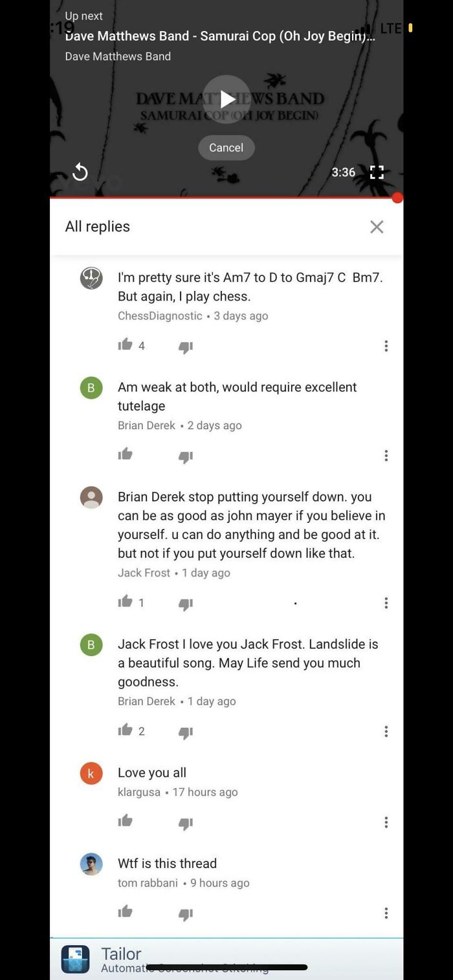Like tom rabbani's 'Wtf is this thread' reply
453x980 pixels.
click(125, 913)
